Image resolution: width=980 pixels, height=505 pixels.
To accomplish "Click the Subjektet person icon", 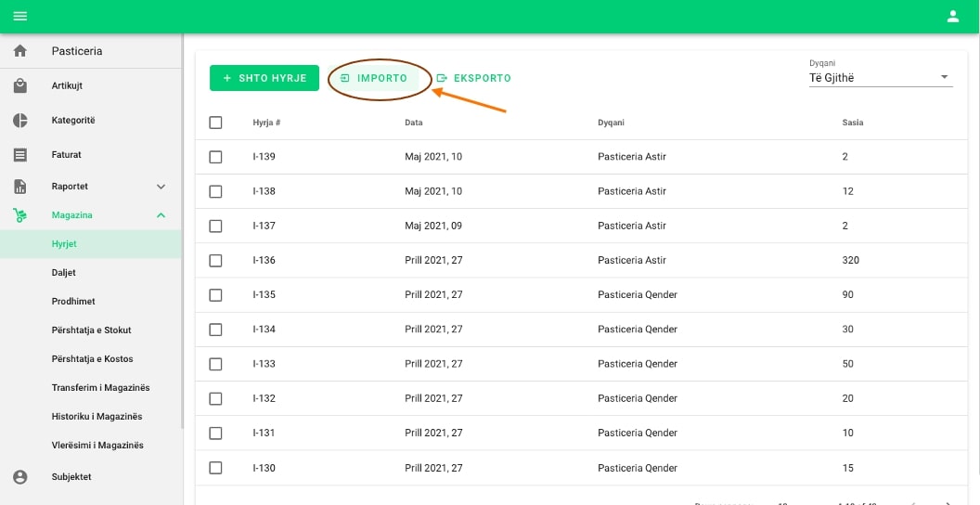I will pyautogui.click(x=20, y=477).
